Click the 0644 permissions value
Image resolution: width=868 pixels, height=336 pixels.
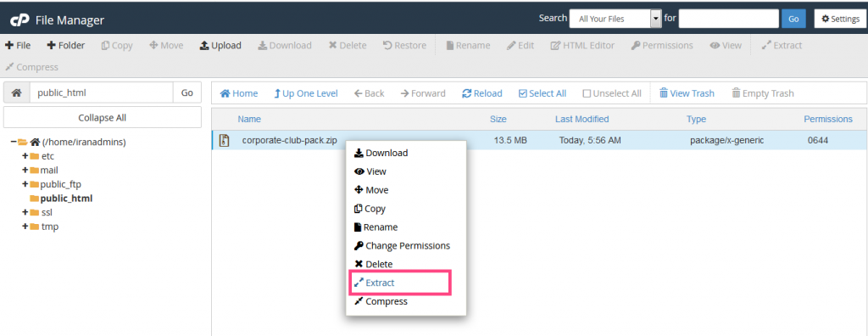pos(818,140)
